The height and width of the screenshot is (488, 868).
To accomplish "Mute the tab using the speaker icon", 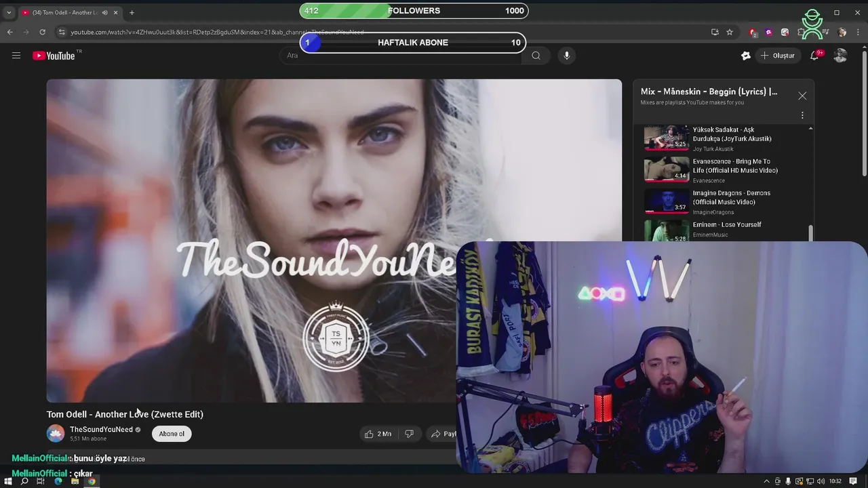I will pos(104,12).
